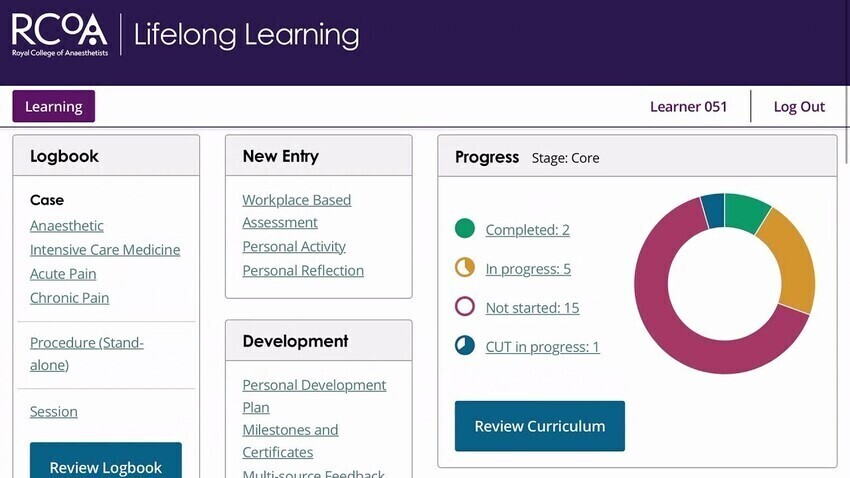This screenshot has height=478, width=850.
Task: Go to Chronic Pain cases
Action: (x=70, y=298)
